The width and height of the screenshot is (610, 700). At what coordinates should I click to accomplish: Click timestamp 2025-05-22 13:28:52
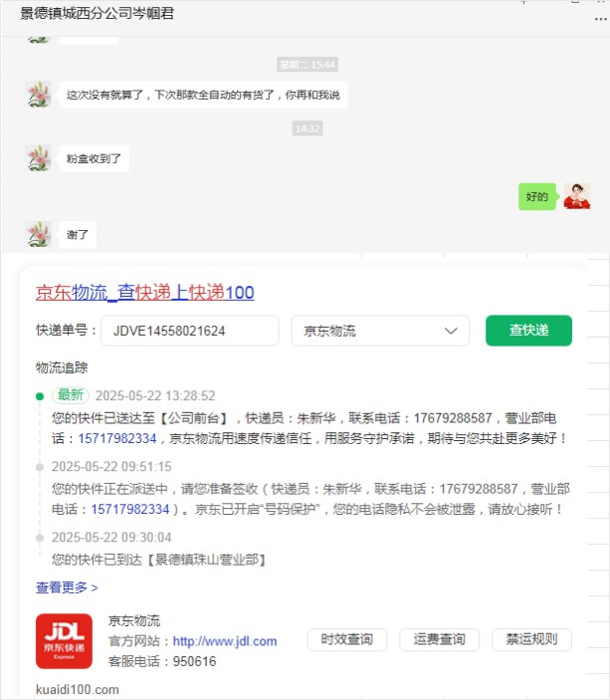pos(155,395)
